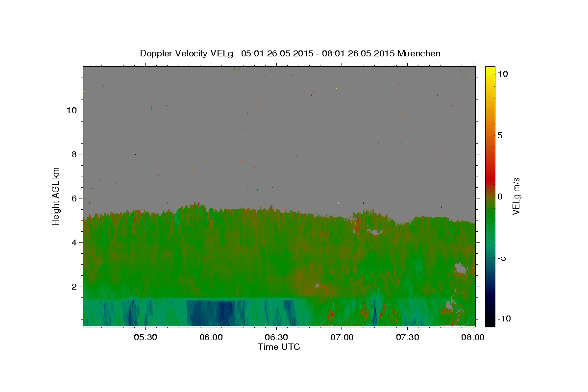
Task: Click the colorbar tick value 5
Action: click(x=500, y=135)
